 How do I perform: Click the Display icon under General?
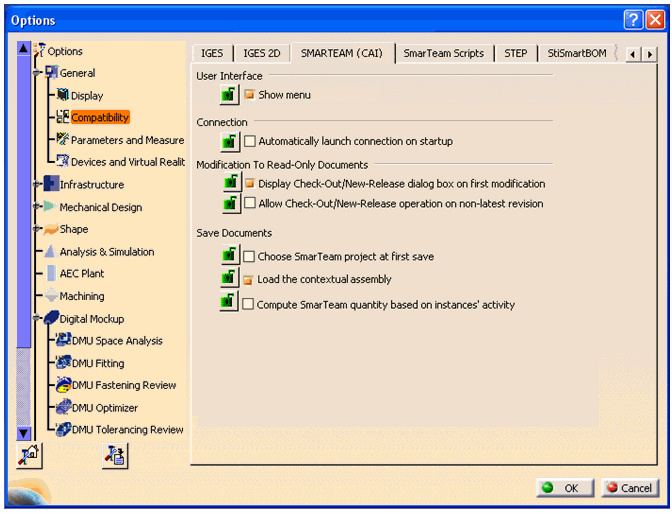click(x=63, y=95)
